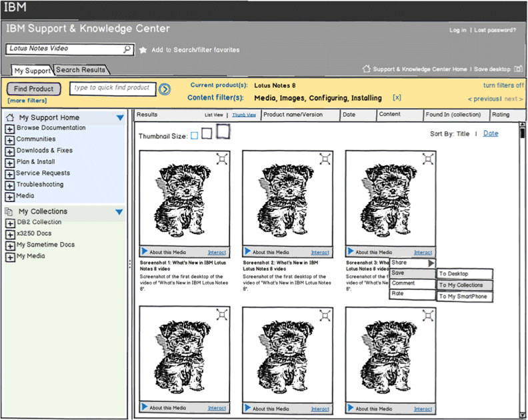Click the play icon under Screenshot 2 thumbnail
This screenshot has width=528, height=420.
(248, 251)
